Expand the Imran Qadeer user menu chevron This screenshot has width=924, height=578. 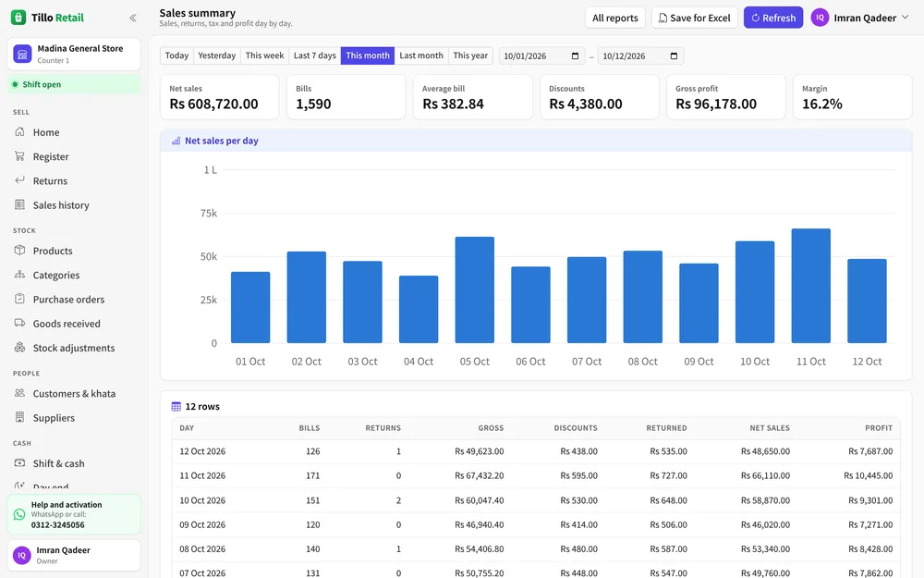(x=906, y=17)
